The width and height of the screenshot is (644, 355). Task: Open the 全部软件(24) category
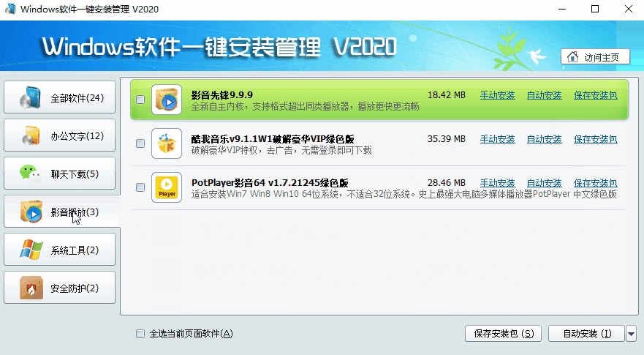coord(59,97)
